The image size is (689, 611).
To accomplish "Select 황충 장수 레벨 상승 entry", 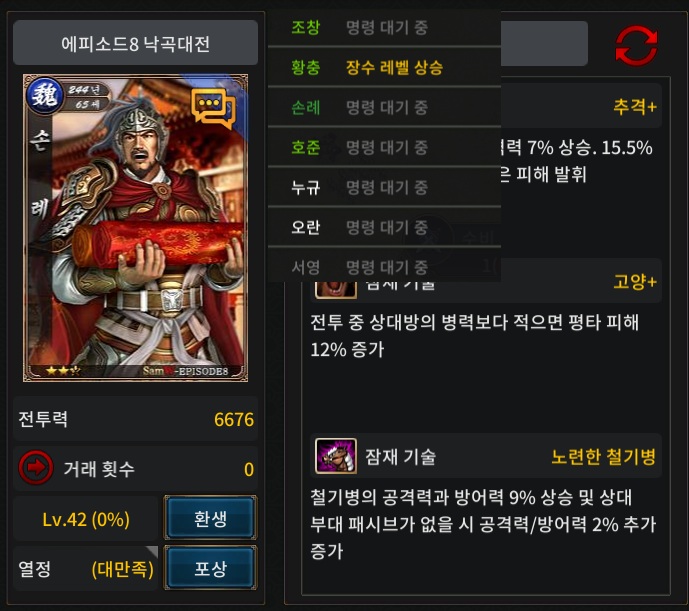I will (384, 67).
